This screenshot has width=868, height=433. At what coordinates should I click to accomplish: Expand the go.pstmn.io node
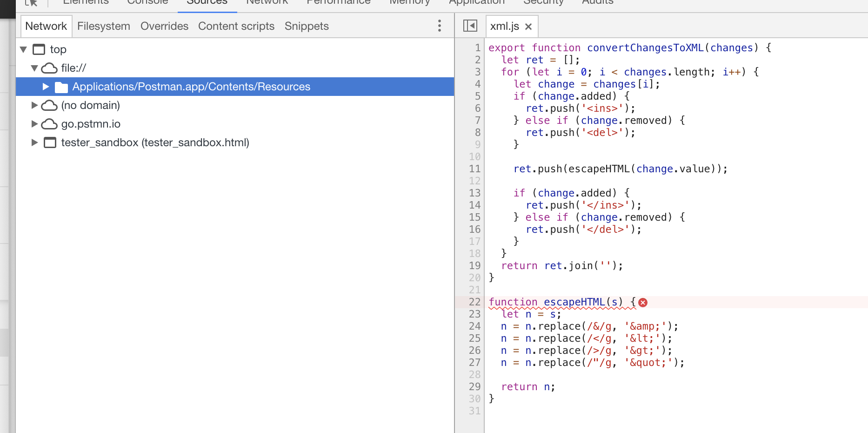[34, 124]
